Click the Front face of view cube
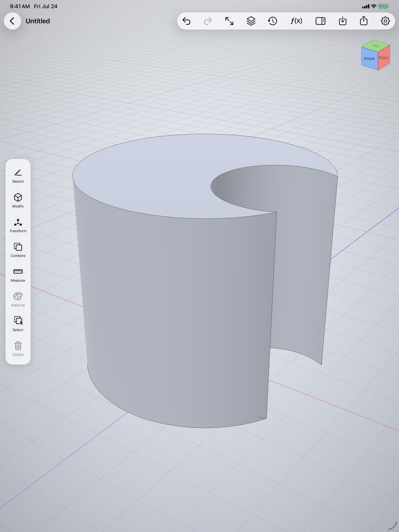The image size is (399, 532). 369,59
